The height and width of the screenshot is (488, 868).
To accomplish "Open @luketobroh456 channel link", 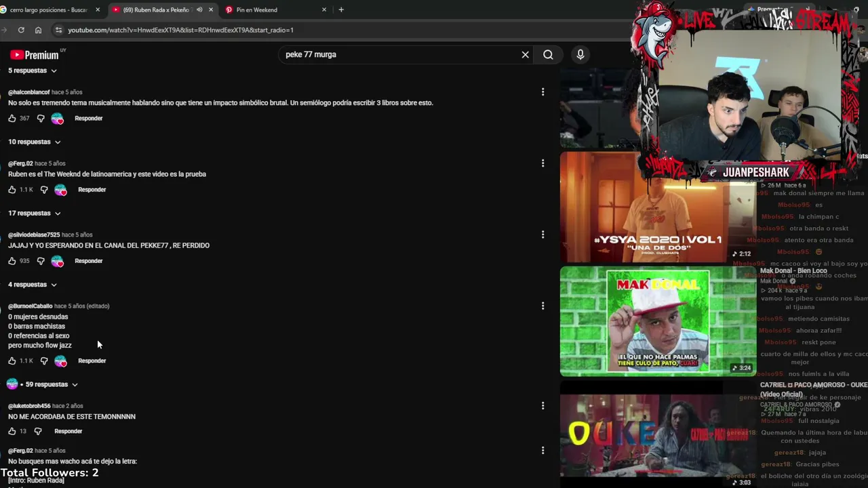I will tap(29, 406).
